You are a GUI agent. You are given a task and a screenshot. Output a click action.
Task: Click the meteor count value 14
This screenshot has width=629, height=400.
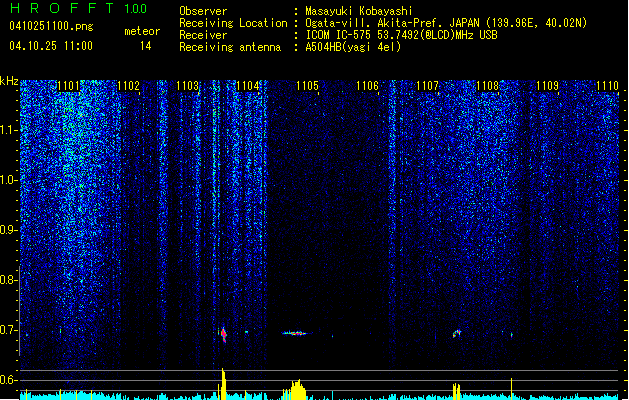tap(146, 46)
